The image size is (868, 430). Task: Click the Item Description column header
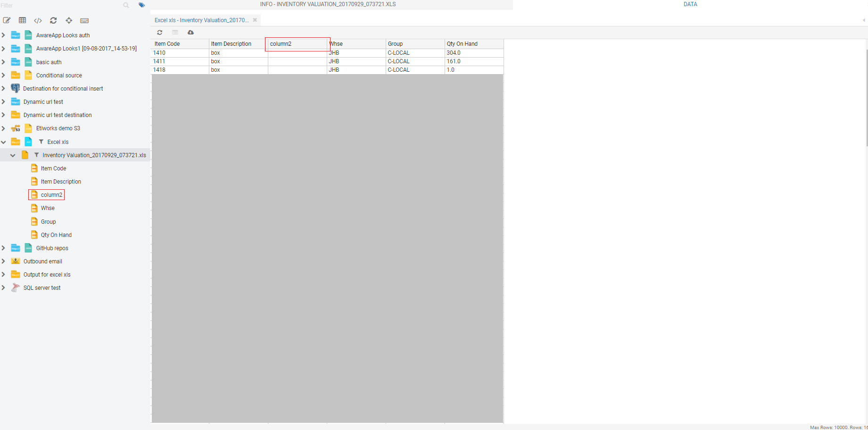[x=239, y=44]
